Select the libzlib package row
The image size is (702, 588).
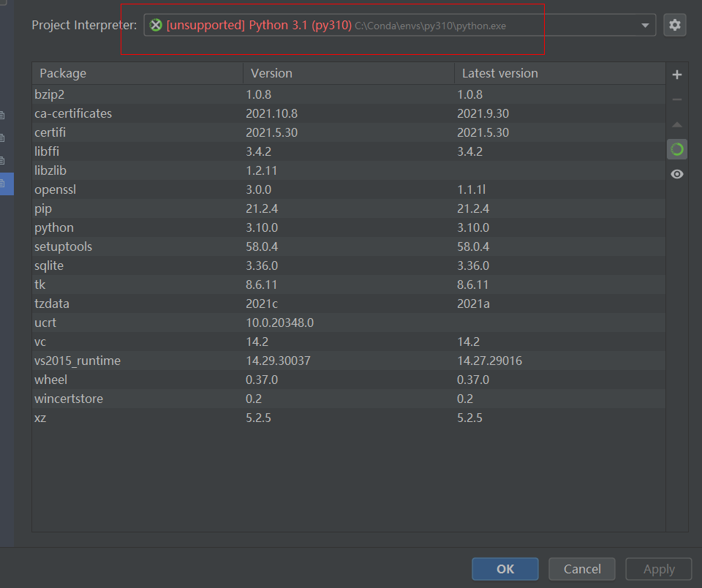tap(349, 170)
